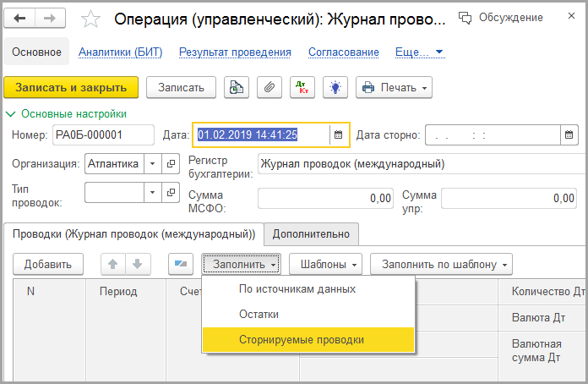Screen dimensions: 588x384
Task: Open the Результат проведения link
Action: (235, 52)
